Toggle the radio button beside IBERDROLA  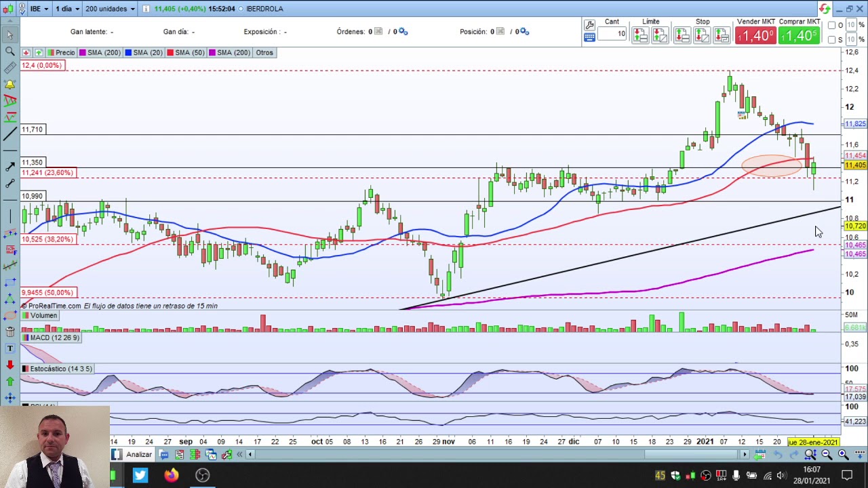click(x=241, y=9)
